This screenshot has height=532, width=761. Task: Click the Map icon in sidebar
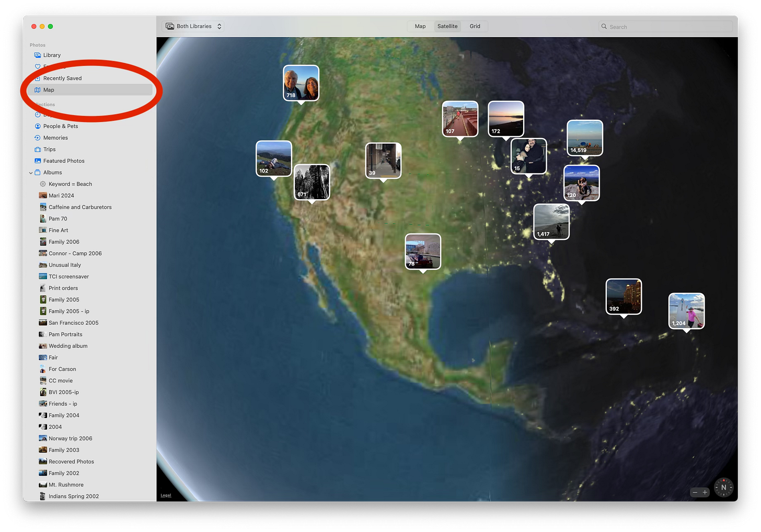click(x=38, y=90)
